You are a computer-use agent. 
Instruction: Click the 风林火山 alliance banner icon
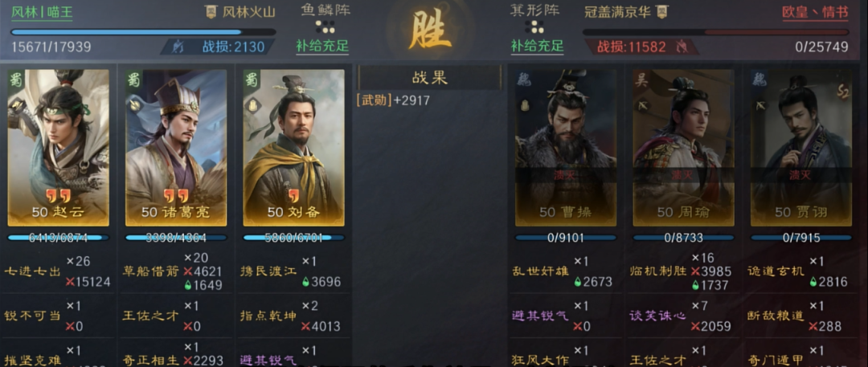pos(211,11)
